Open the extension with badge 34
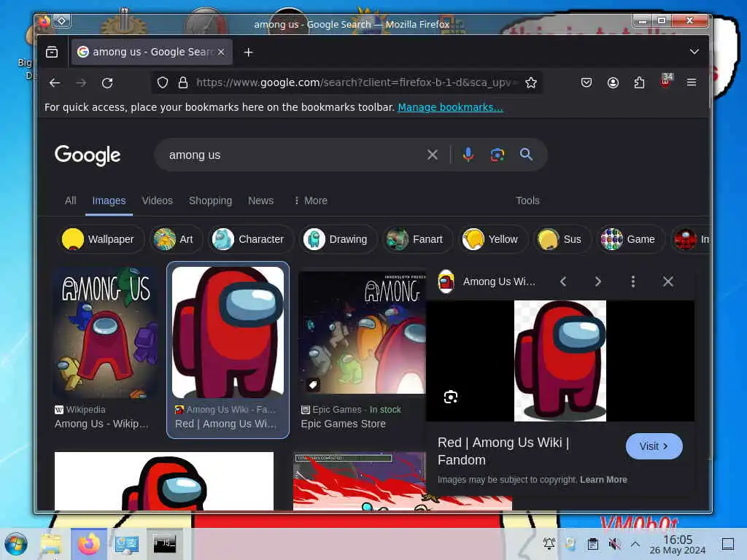The width and height of the screenshot is (747, 560). pyautogui.click(x=666, y=81)
